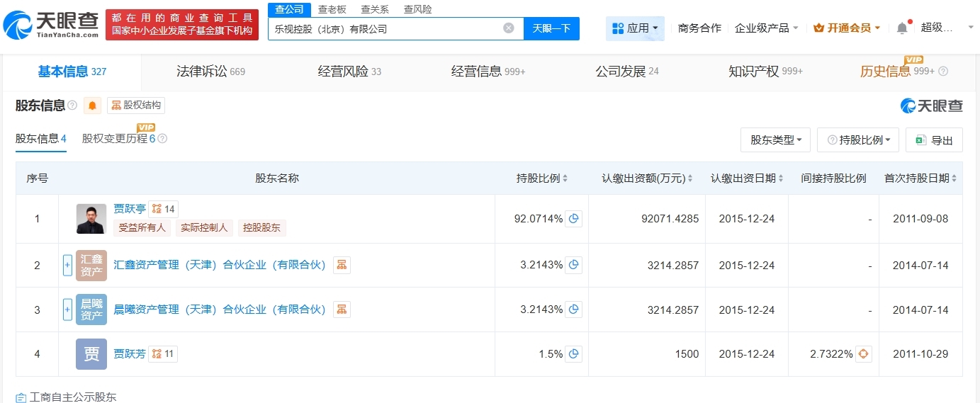Switch to the 经营风险 tab
This screenshot has width=980, height=403.
pyautogui.click(x=349, y=72)
